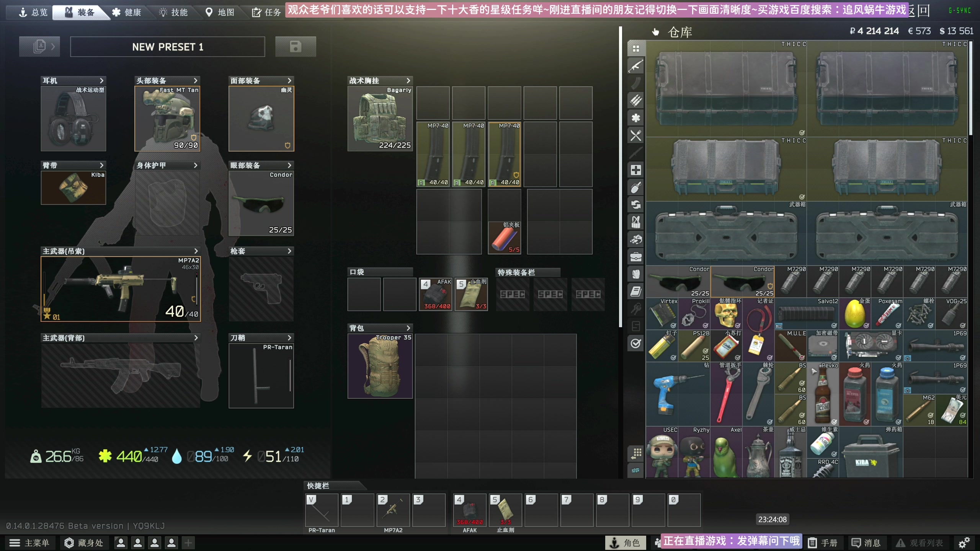
Task: Filter stash by body armor vest icon
Action: [636, 274]
